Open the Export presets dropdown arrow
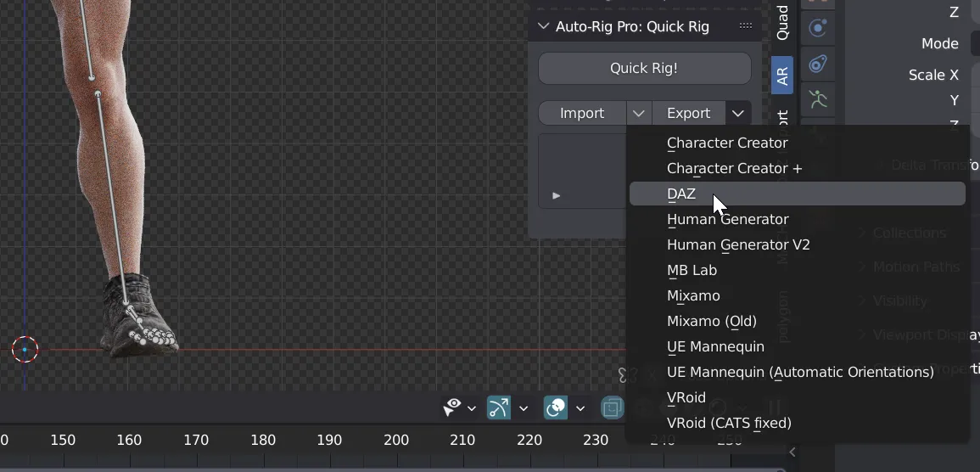Screen dimensions: 980x472 pos(738,113)
